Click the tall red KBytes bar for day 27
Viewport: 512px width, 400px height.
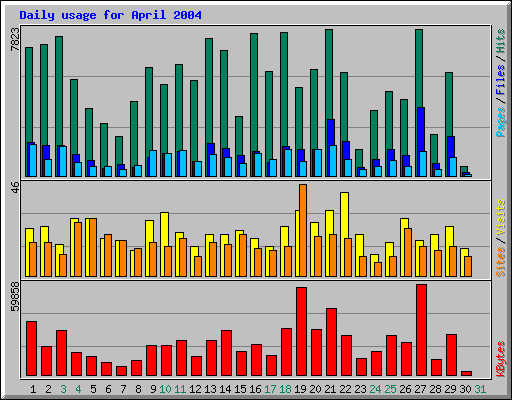click(x=421, y=330)
